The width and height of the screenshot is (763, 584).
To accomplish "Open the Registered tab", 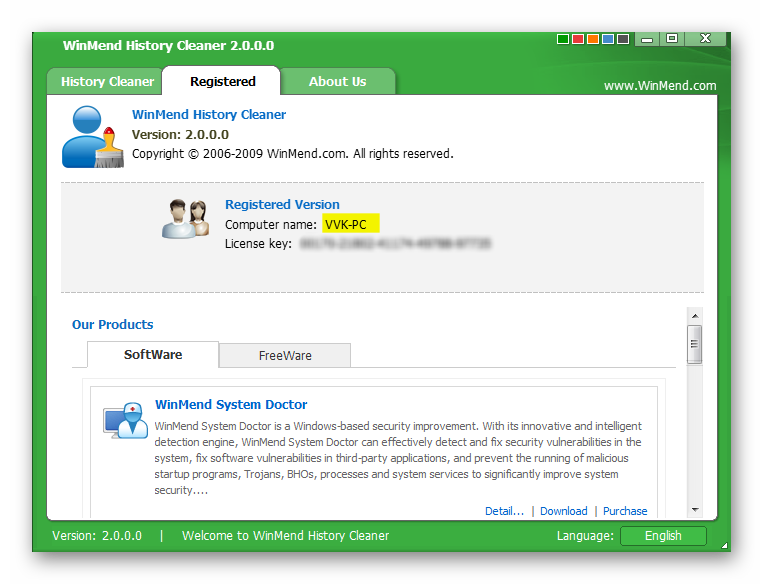I will (x=222, y=81).
